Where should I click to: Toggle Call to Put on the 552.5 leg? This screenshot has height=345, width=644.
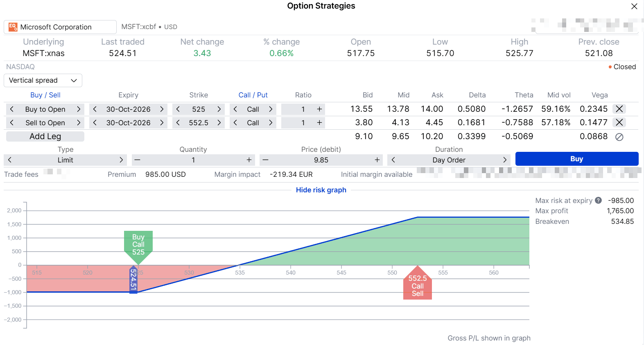pos(271,123)
